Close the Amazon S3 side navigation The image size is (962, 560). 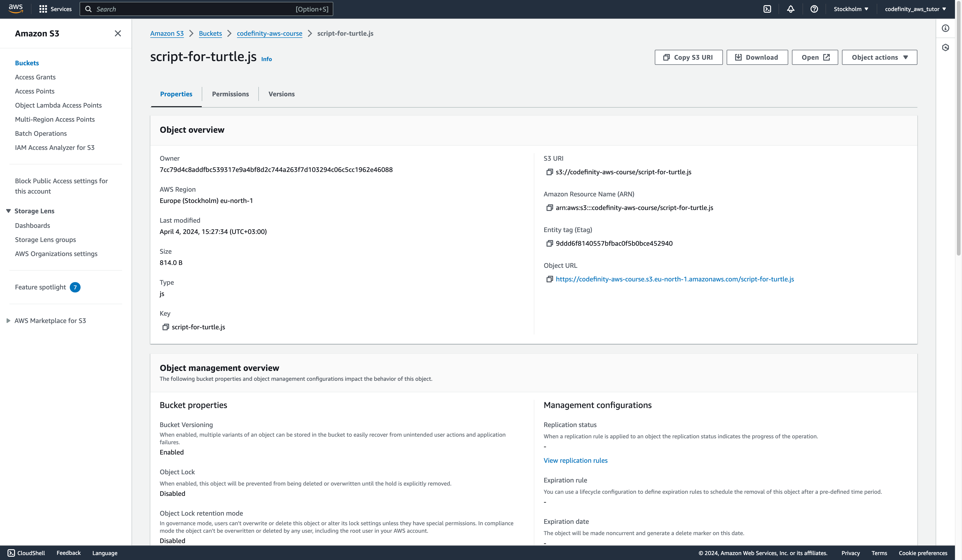tap(118, 34)
